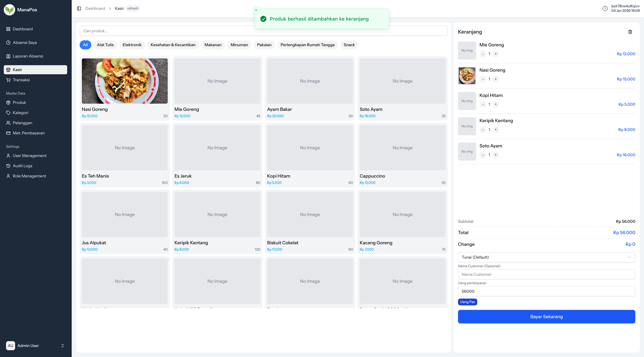The width and height of the screenshot is (644, 357).
Task: Add Nasi Goreng product thumbnail to cart
Action: pos(124,81)
